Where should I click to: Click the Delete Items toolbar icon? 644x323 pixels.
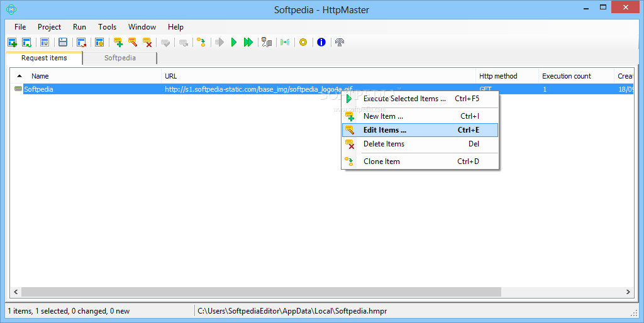coord(147,42)
